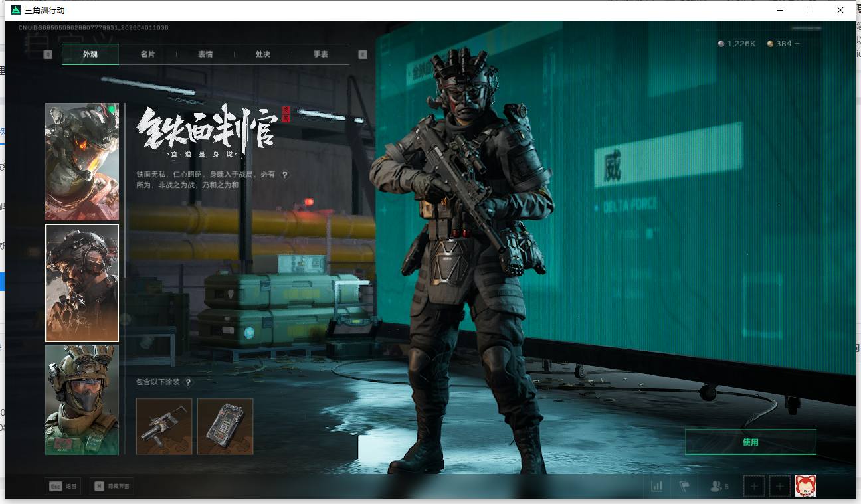Click the gold currency coin icon
Viewport: 861px width, 504px height.
770,44
